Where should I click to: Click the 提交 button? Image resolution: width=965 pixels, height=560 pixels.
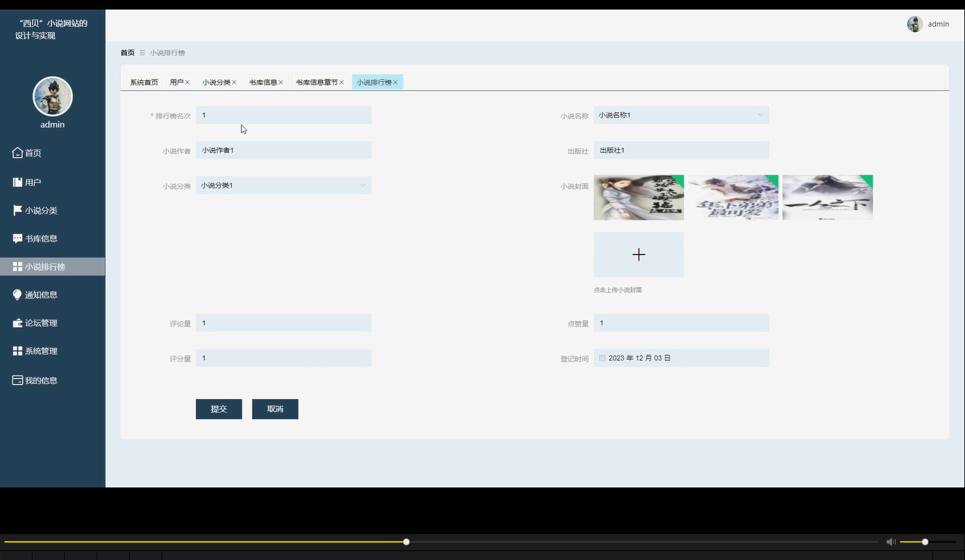click(x=219, y=409)
